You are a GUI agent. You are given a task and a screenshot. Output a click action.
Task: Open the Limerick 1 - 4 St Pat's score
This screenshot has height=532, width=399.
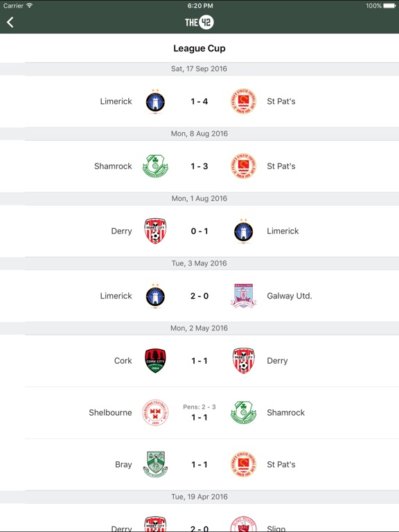[x=199, y=101]
